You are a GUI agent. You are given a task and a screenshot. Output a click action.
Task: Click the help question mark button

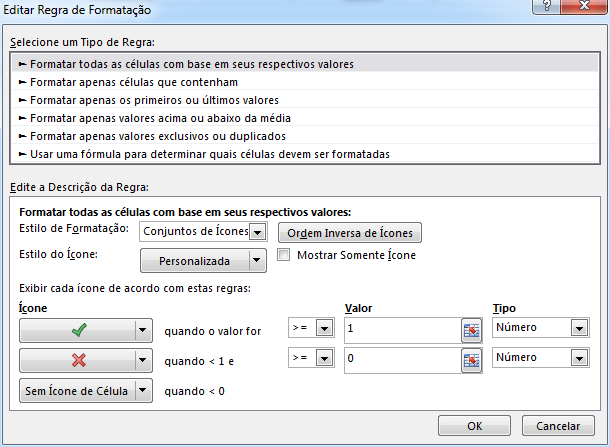[x=541, y=9]
